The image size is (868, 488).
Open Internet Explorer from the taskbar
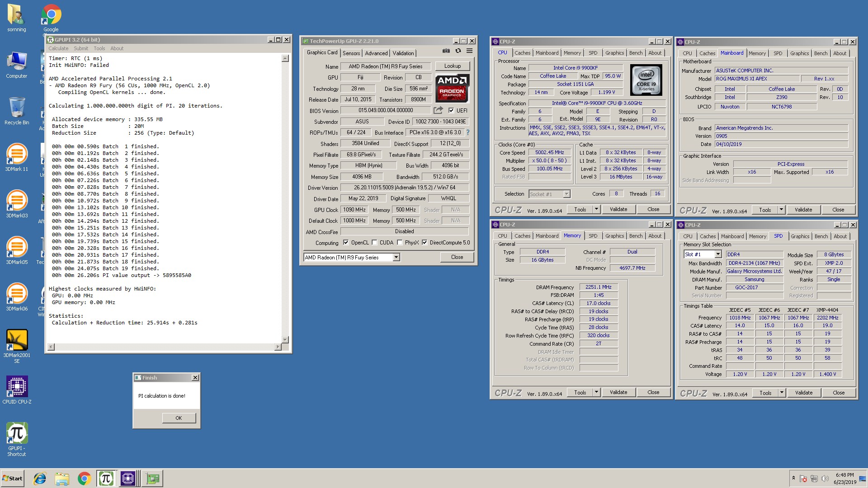click(40, 479)
